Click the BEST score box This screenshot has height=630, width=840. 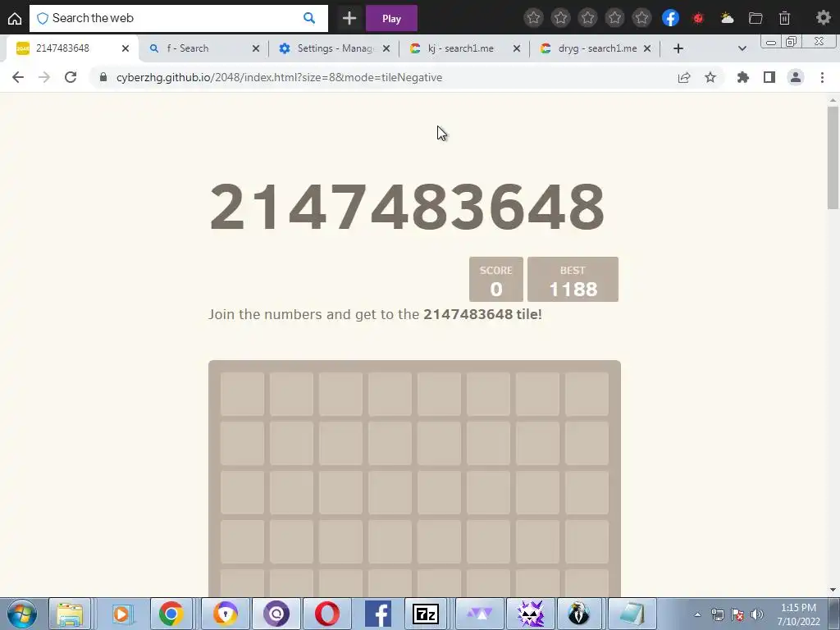(x=573, y=279)
